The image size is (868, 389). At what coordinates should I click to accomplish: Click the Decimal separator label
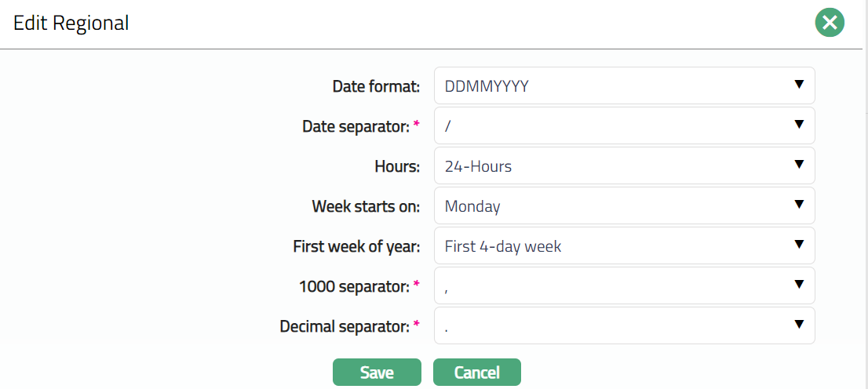344,327
